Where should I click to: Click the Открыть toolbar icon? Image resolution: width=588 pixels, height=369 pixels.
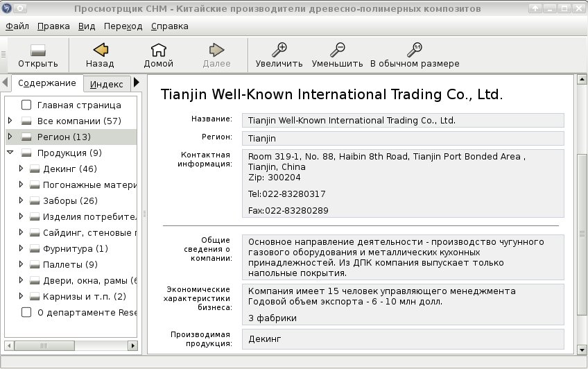[x=38, y=50]
